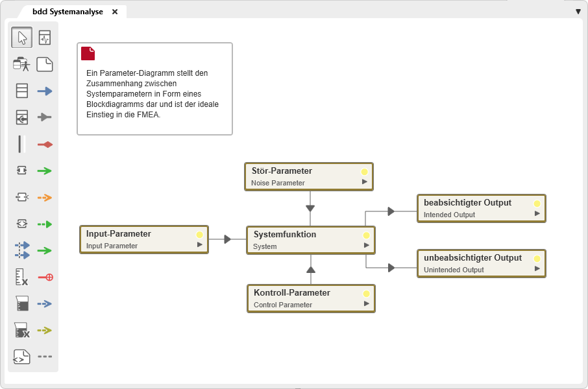This screenshot has width=588, height=389.
Task: Expand the Kontroll-Parameter block triangle
Action: (x=367, y=303)
